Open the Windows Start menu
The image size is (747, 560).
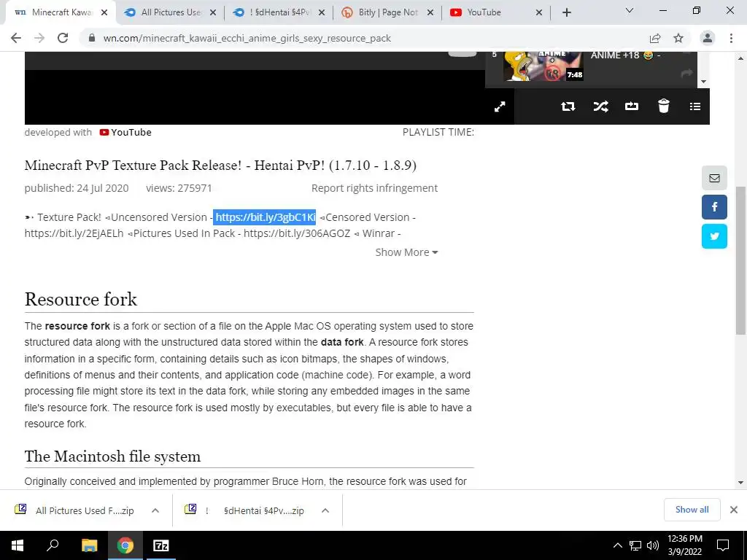click(18, 545)
